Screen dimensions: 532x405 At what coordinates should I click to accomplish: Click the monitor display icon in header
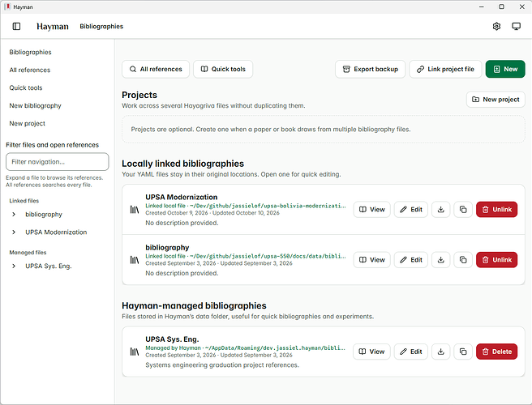click(x=516, y=26)
